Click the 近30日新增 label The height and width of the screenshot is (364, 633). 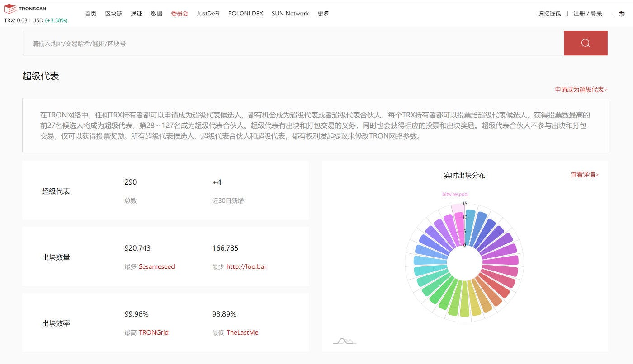coord(228,201)
